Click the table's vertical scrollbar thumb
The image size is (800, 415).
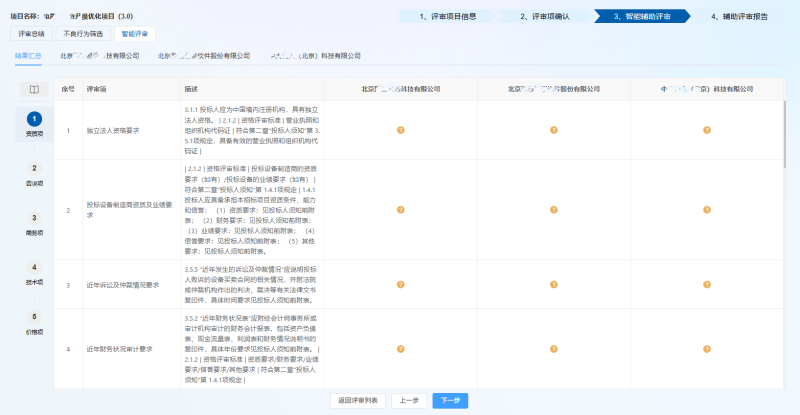(x=784, y=134)
